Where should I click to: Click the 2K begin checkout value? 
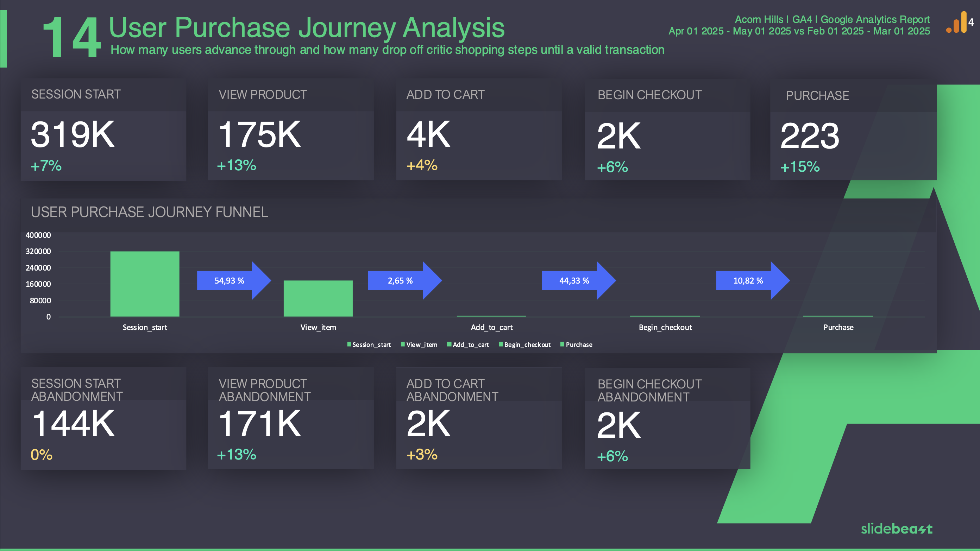(x=618, y=136)
